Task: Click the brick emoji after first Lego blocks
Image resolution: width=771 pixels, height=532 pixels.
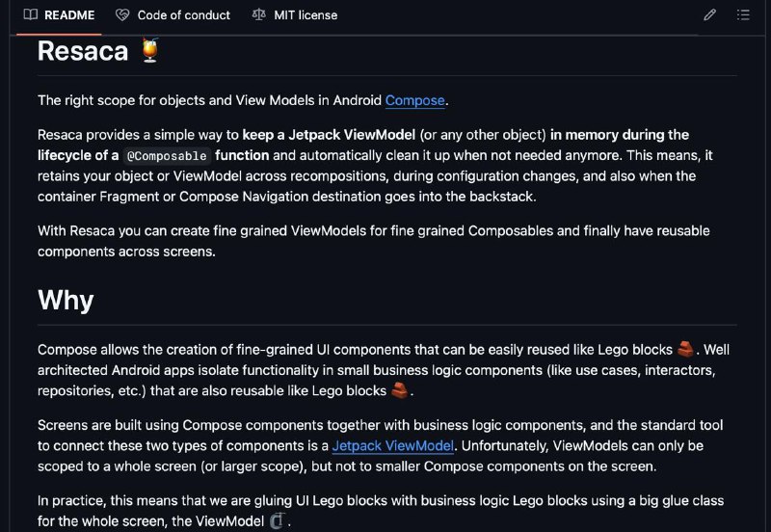Action: tap(685, 349)
